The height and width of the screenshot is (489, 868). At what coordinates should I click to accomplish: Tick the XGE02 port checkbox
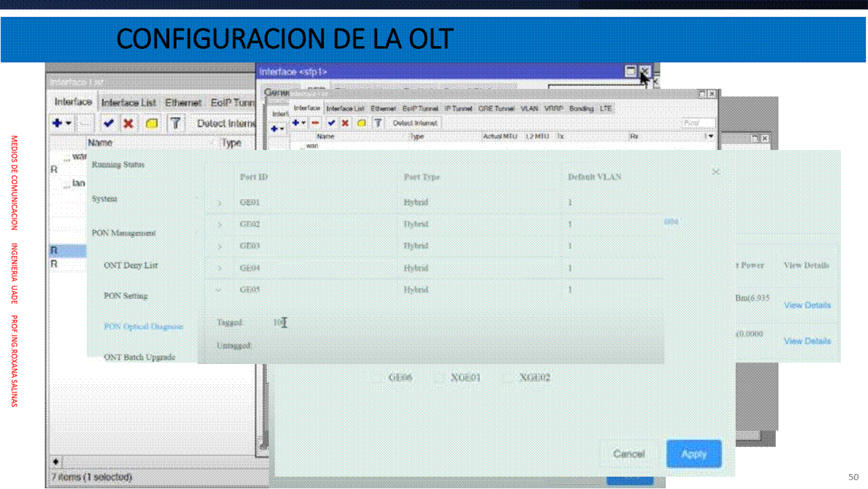508,378
